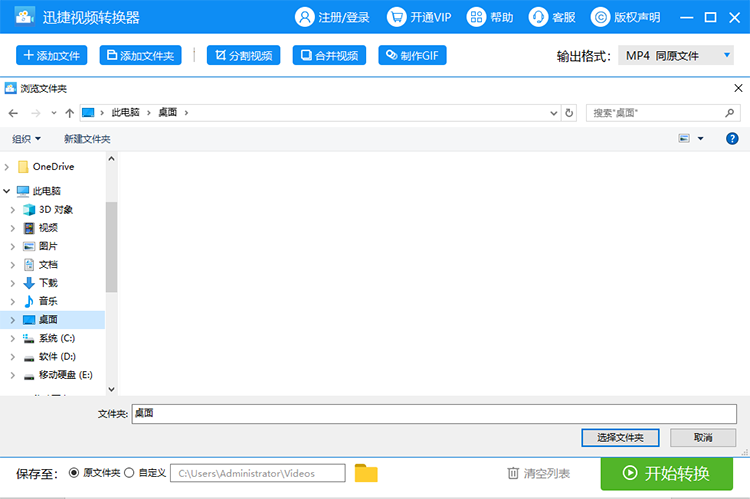Click the 添加文件 button
The image size is (750, 499).
pos(52,55)
